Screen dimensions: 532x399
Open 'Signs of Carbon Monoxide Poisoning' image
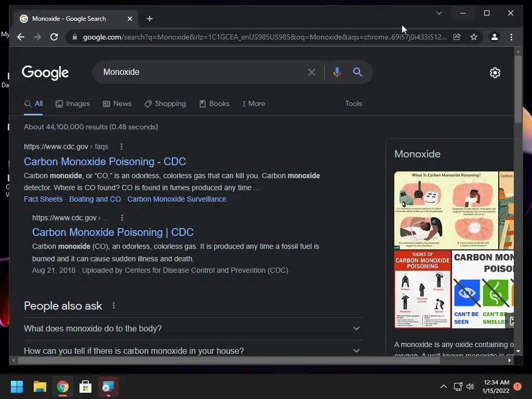tap(422, 289)
